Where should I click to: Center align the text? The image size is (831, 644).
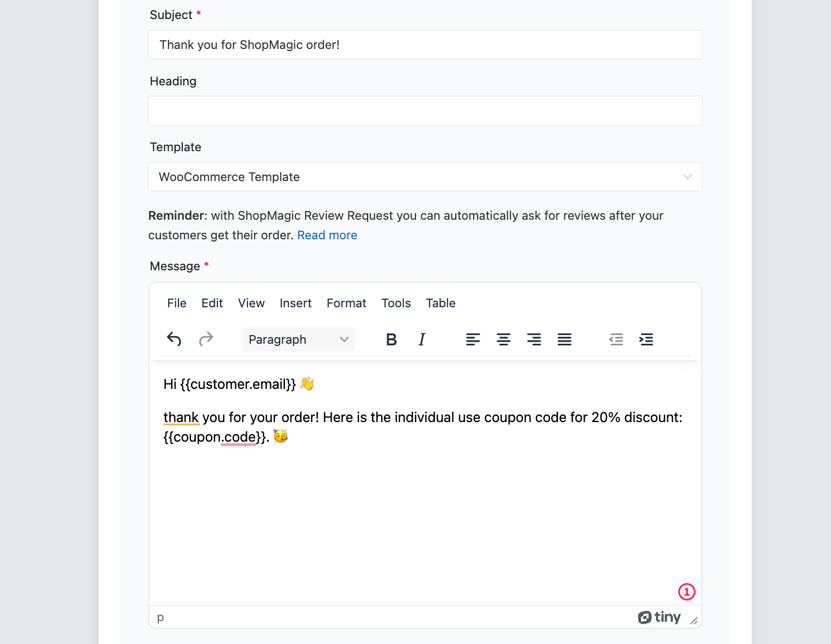pos(503,339)
